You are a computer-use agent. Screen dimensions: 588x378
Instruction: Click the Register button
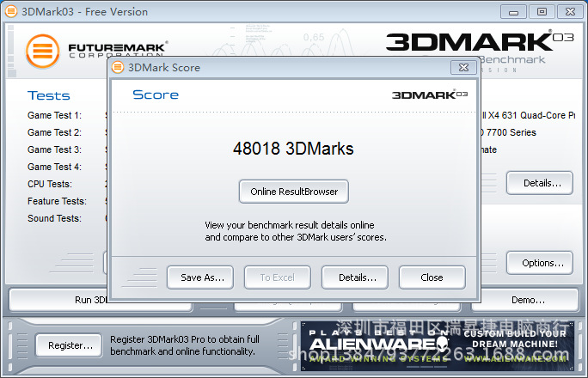click(x=69, y=345)
